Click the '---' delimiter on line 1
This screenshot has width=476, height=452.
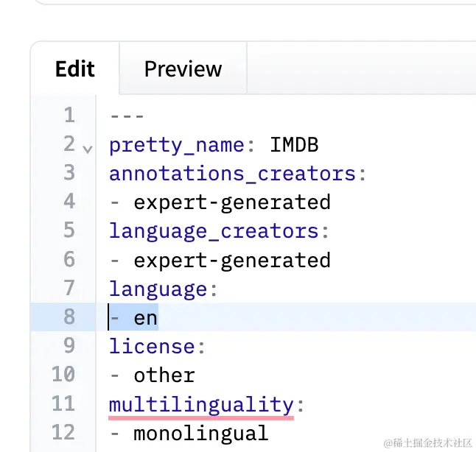click(127, 116)
